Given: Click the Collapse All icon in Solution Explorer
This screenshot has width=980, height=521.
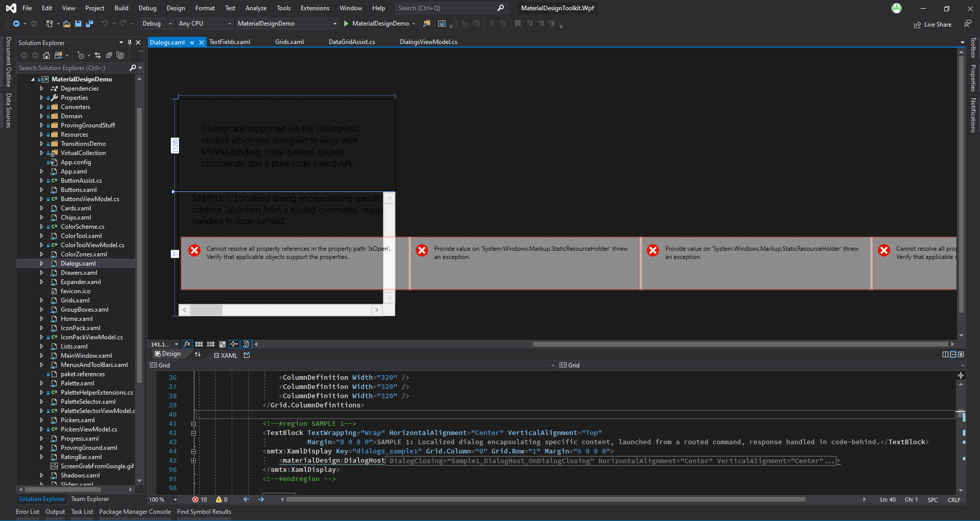Looking at the screenshot, I should pyautogui.click(x=109, y=55).
